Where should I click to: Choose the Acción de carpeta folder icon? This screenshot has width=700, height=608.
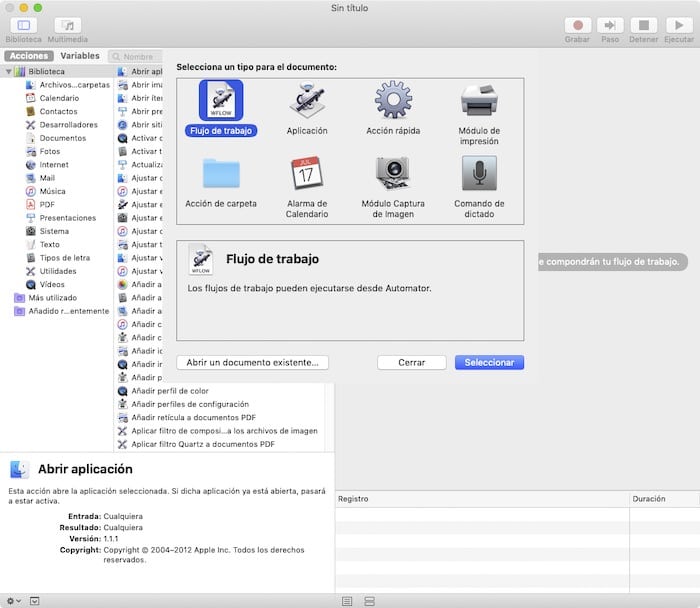click(220, 174)
